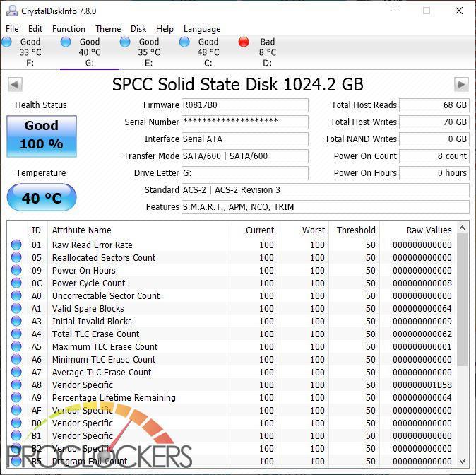Click status icon for Raw Read Error Rate
The height and width of the screenshot is (475, 476).
[x=16, y=245]
